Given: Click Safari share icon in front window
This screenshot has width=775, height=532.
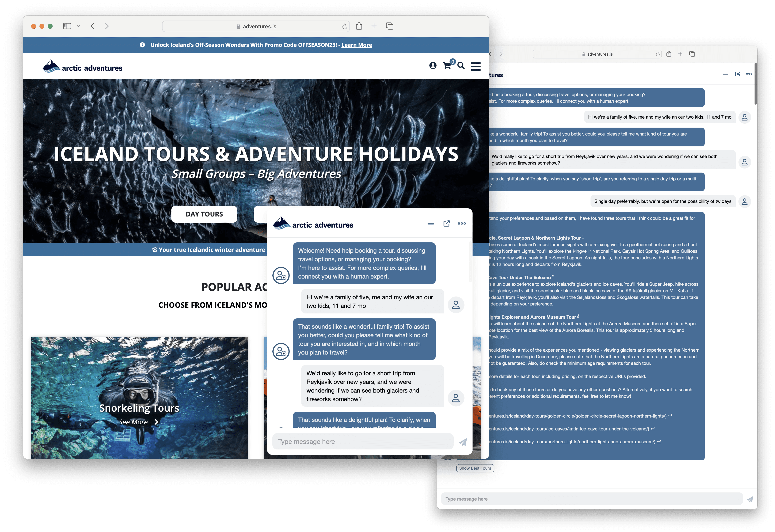Looking at the screenshot, I should coord(359,26).
